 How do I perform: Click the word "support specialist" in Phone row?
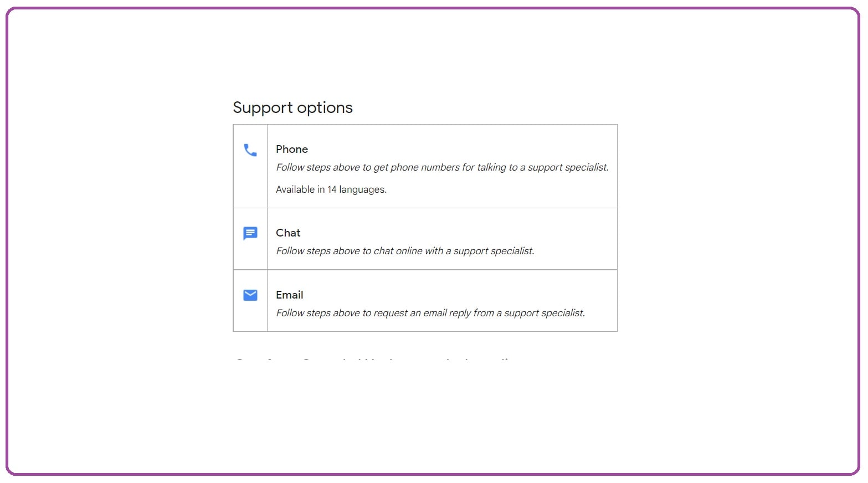[568, 167]
